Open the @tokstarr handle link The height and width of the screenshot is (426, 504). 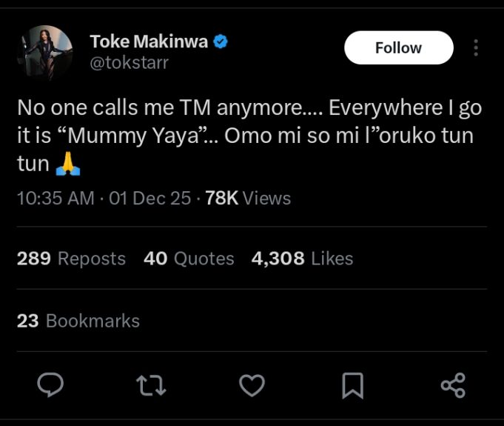click(x=129, y=63)
